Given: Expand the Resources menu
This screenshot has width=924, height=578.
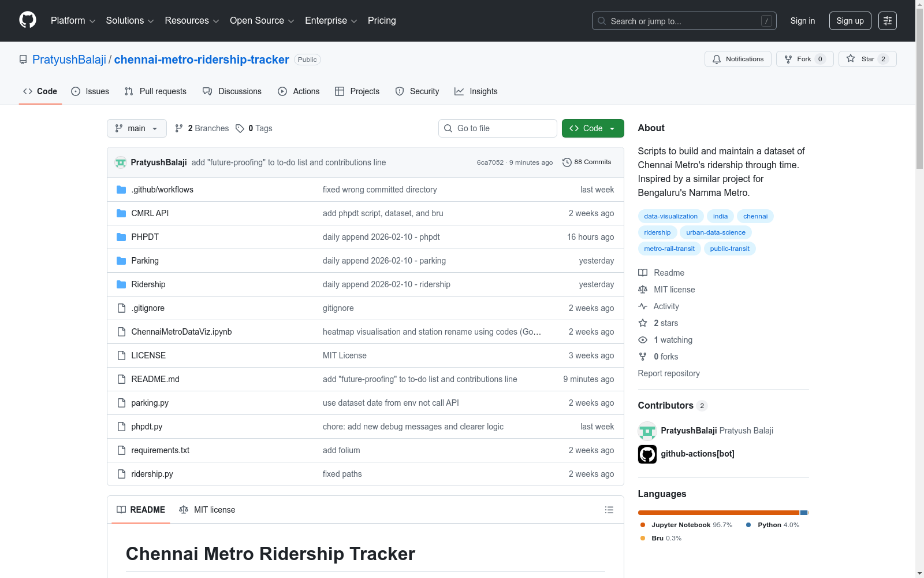Looking at the screenshot, I should coord(192,21).
